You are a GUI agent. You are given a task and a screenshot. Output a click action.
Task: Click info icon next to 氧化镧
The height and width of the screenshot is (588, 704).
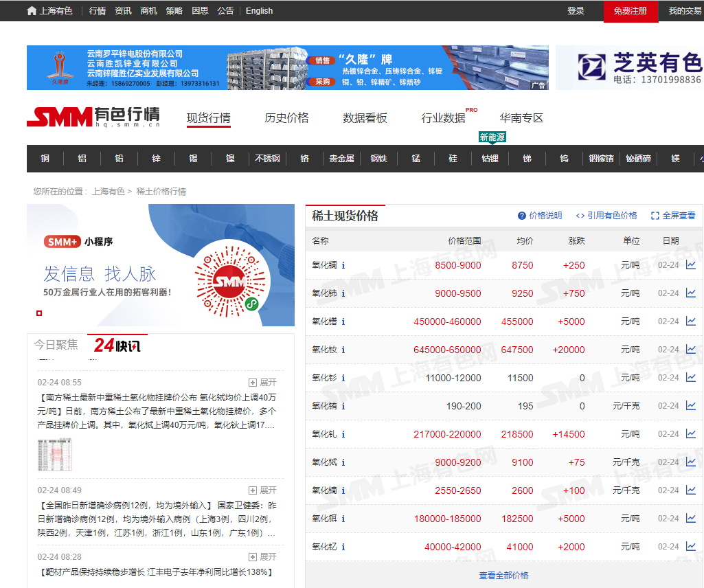[x=343, y=265]
